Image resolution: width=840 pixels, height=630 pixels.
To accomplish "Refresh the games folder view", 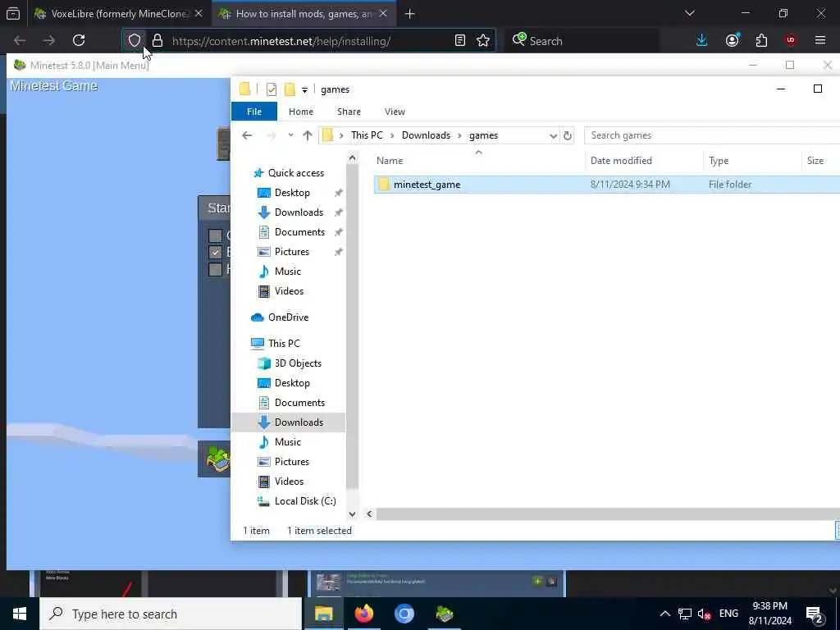I will 568,135.
